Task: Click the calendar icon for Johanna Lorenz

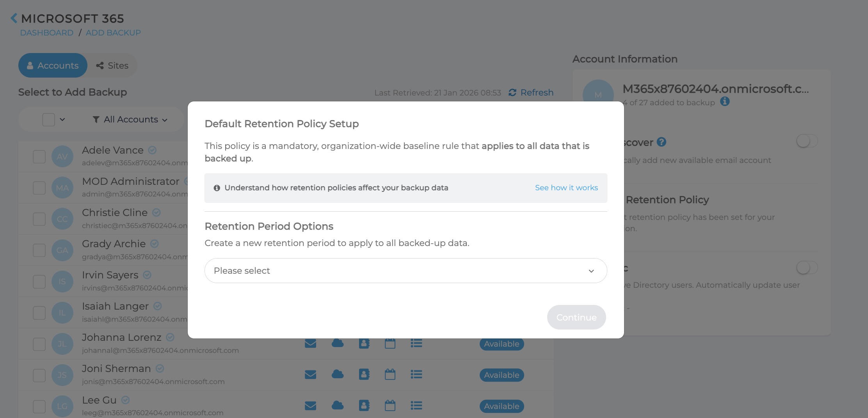Action: point(390,343)
